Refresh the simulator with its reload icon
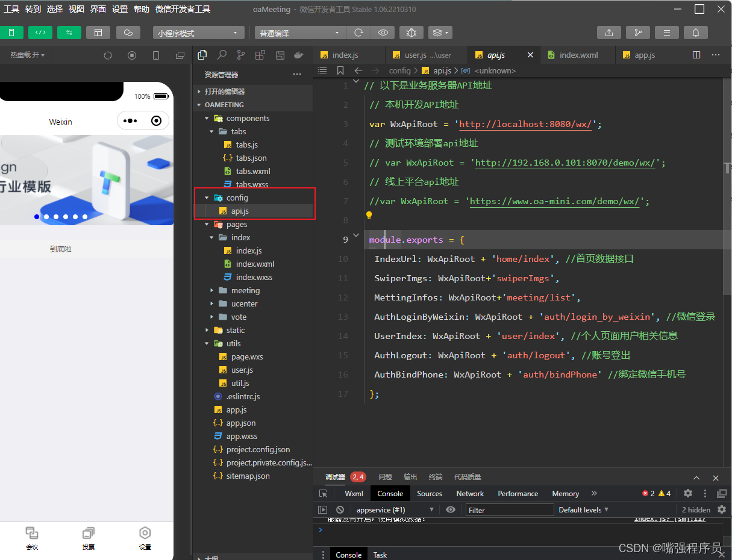 [108, 55]
